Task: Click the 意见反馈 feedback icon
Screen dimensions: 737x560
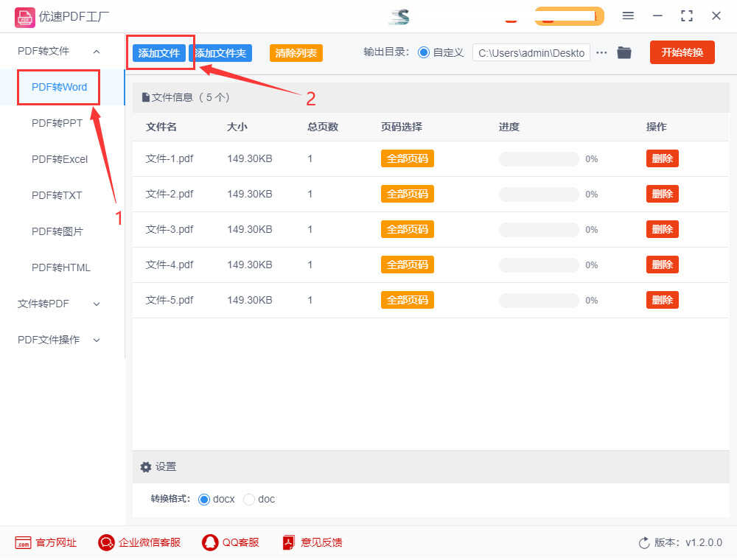Action: (289, 542)
